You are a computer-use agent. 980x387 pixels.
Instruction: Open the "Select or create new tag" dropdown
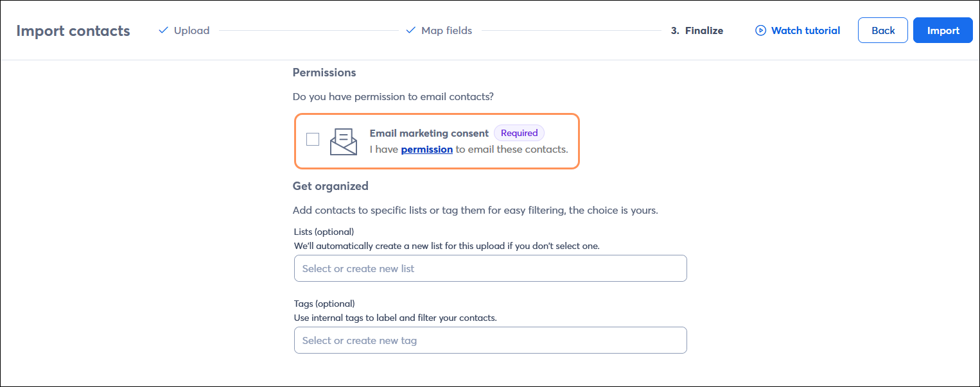coord(490,340)
